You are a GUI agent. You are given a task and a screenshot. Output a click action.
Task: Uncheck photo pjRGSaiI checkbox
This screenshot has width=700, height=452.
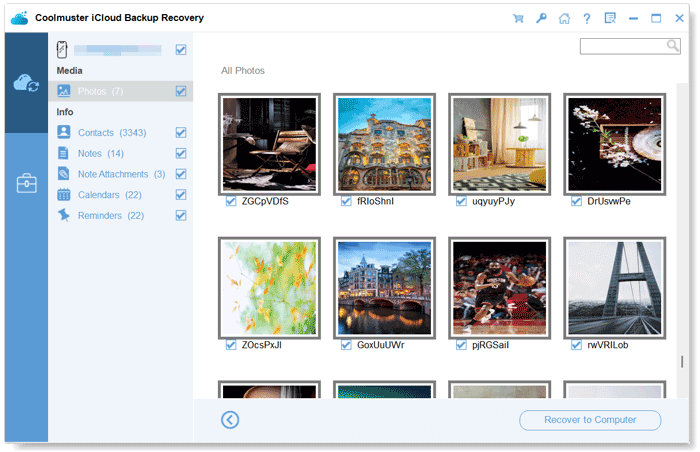(461, 345)
